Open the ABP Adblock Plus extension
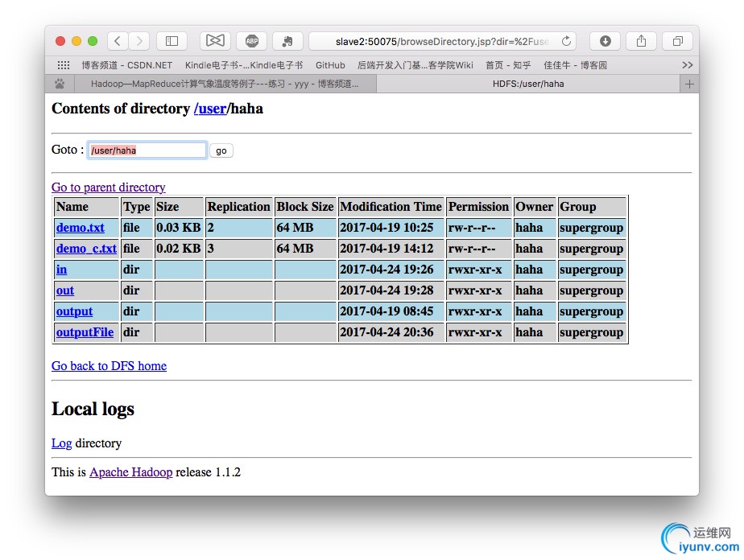This screenshot has width=744, height=560. pos(252,41)
